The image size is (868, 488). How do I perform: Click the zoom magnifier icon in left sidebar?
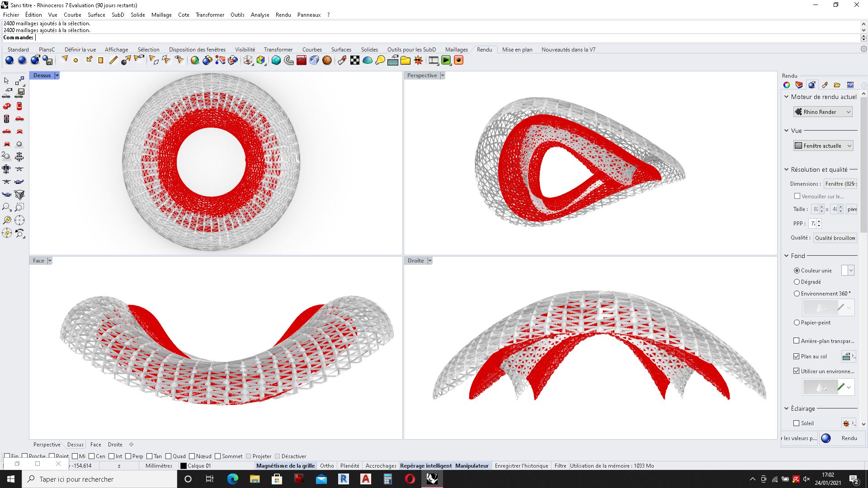point(7,207)
